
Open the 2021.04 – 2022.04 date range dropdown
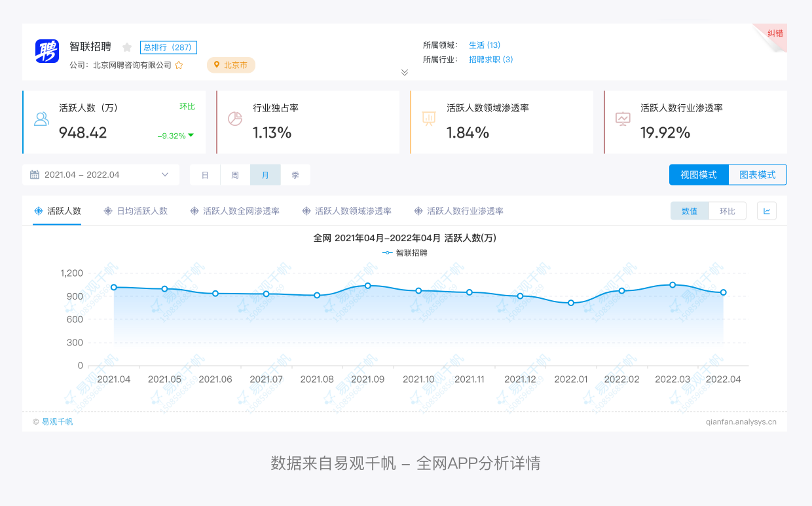pyautogui.click(x=101, y=175)
